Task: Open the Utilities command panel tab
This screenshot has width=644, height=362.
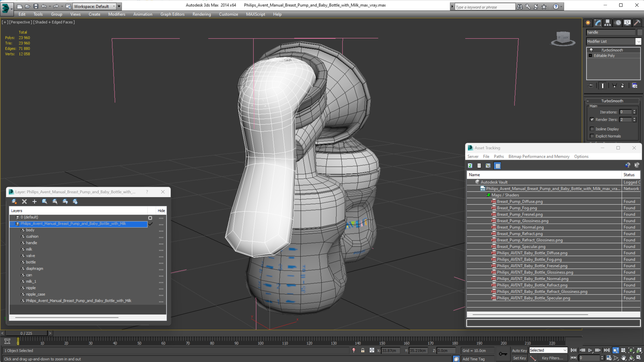Action: point(637,23)
